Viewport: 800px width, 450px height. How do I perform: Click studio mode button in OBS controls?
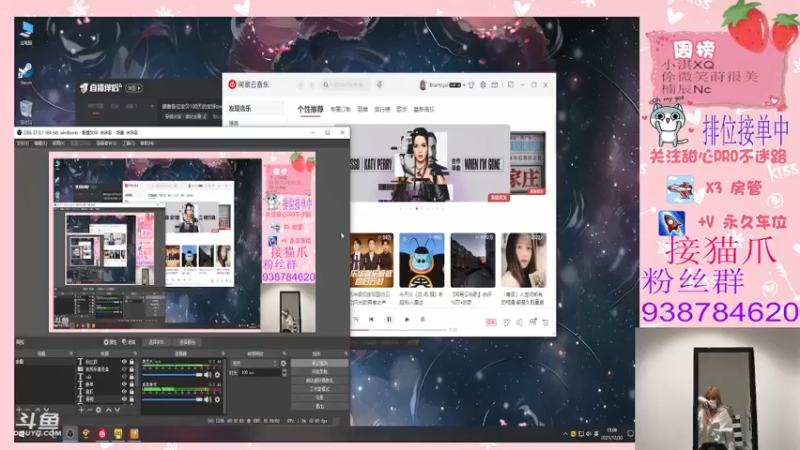(x=319, y=389)
